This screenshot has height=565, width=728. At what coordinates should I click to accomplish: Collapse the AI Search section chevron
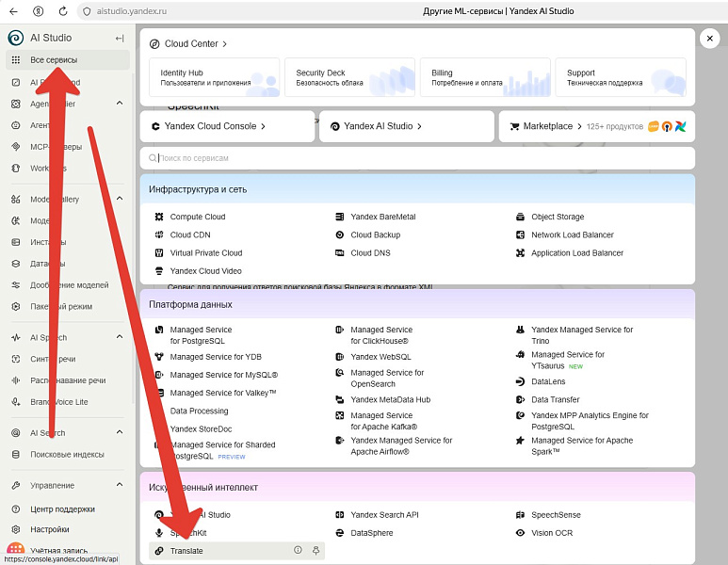coord(120,432)
